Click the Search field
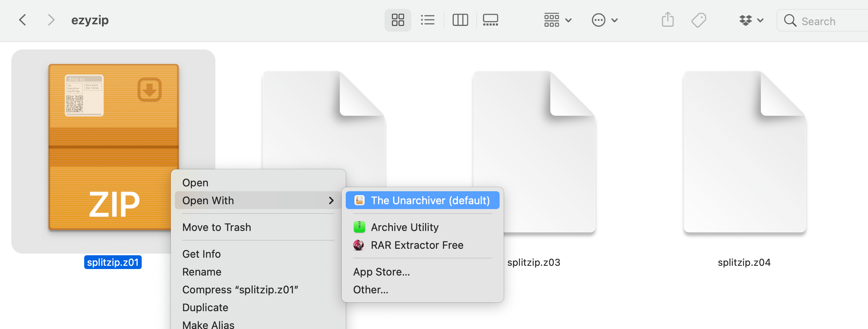Viewport: 868px width, 329px height. coord(823,20)
